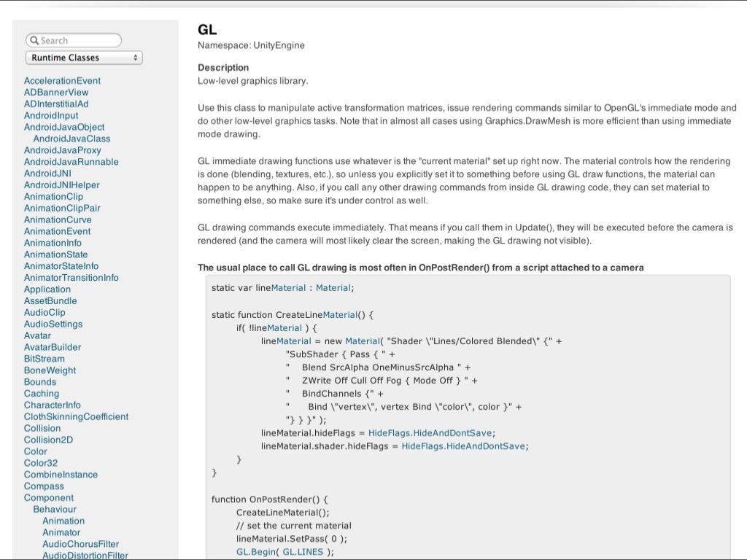Open AccelerationEvent class link
This screenshot has width=747, height=560.
tap(63, 81)
